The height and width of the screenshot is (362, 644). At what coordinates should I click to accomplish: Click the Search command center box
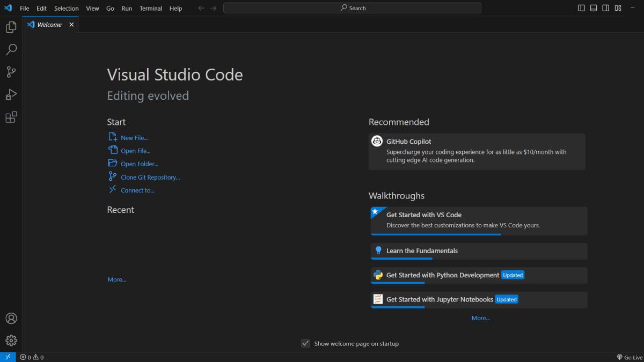click(x=352, y=8)
